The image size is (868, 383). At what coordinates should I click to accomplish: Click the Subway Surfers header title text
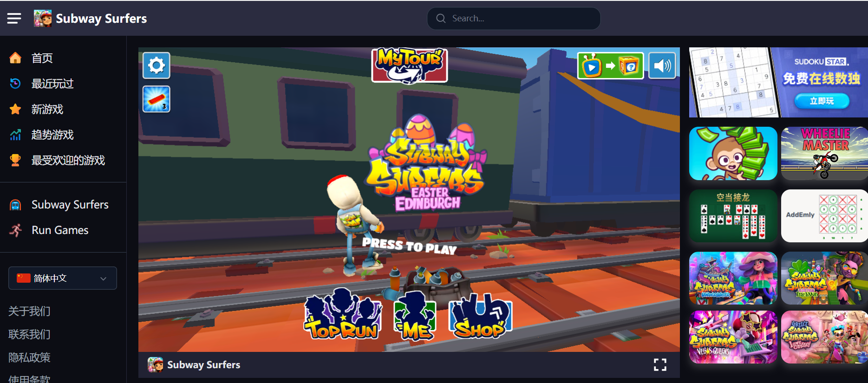[101, 19]
